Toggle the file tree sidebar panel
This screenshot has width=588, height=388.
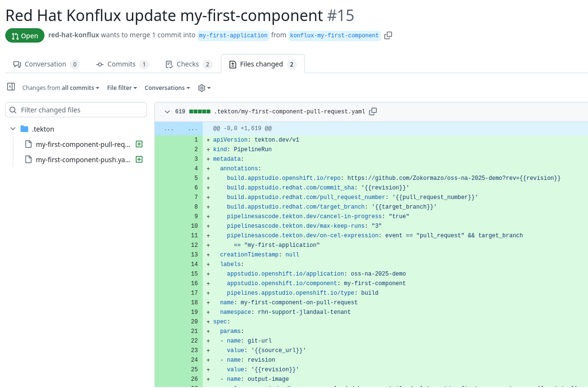point(11,87)
